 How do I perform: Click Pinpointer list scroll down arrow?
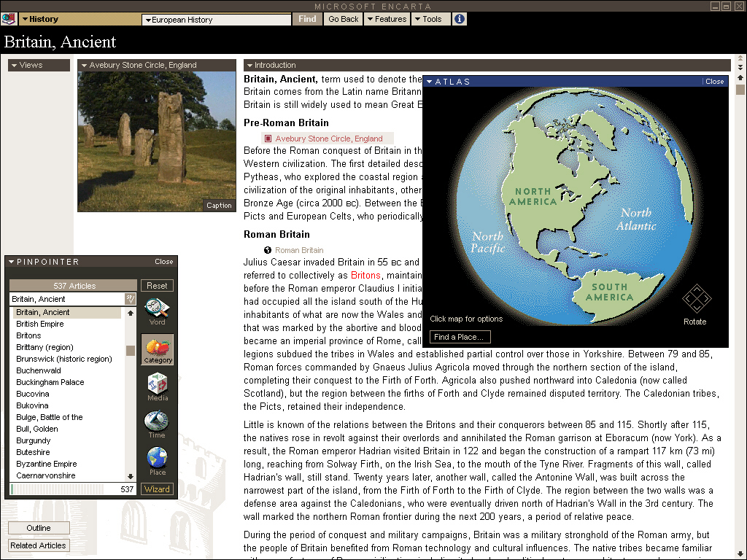pos(131,476)
